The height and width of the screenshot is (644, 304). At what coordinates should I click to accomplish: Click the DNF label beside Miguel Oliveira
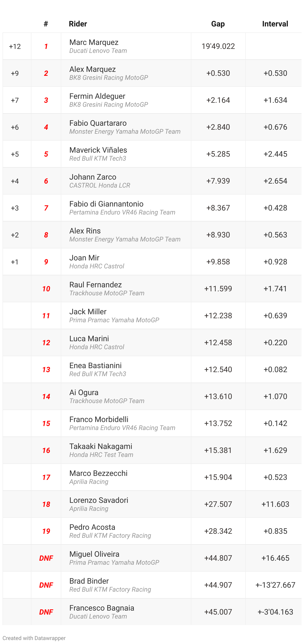coord(46,558)
